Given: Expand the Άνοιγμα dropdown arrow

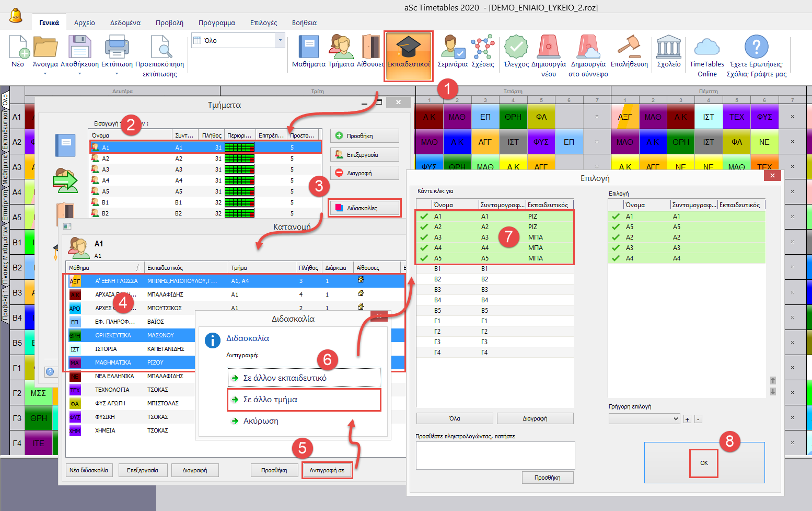Looking at the screenshot, I should point(45,74).
